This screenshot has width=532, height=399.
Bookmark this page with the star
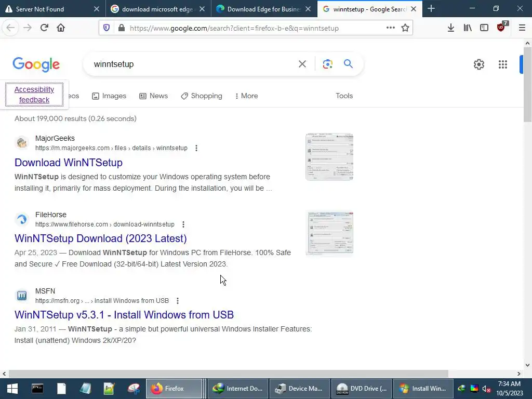tap(405, 28)
